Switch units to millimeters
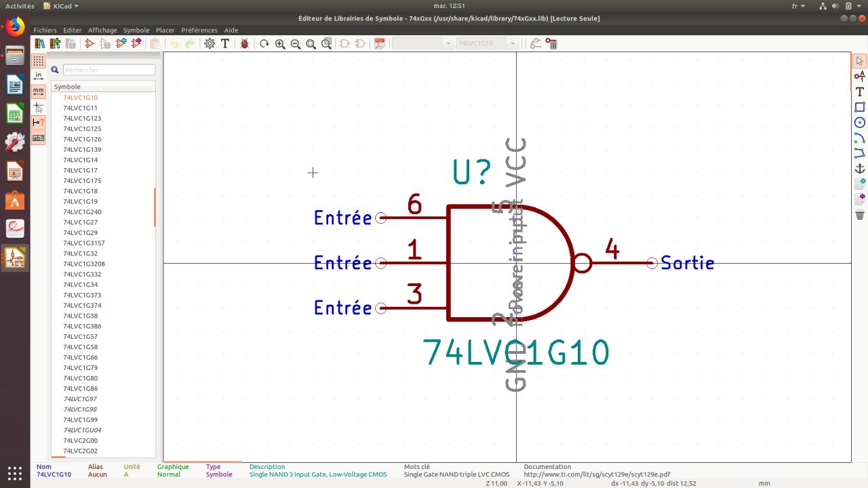 pos(39,91)
